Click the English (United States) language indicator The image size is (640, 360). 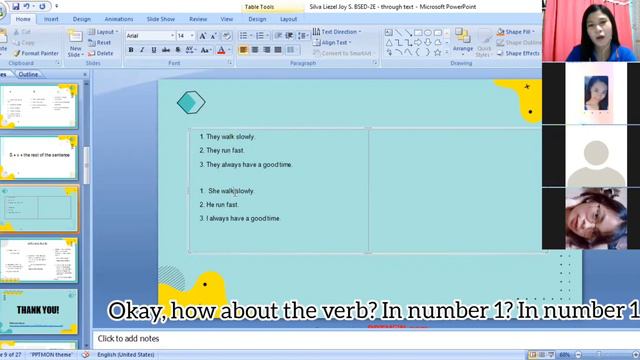[x=126, y=355]
